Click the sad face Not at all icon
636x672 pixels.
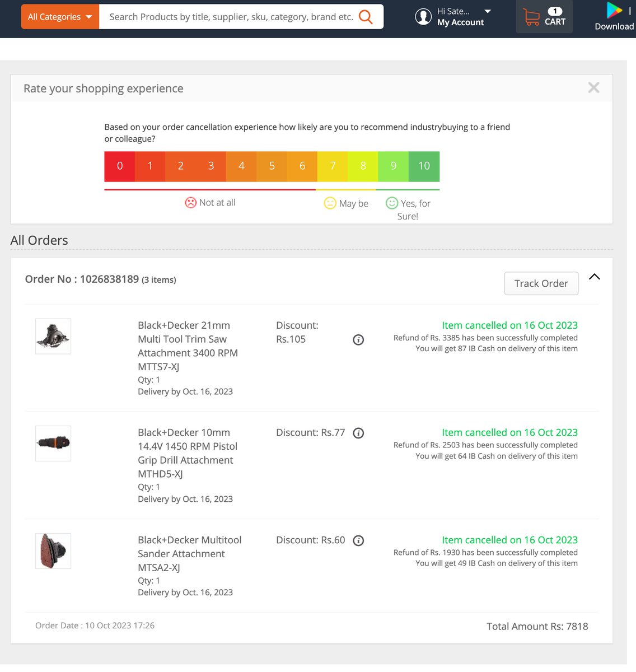click(x=191, y=203)
